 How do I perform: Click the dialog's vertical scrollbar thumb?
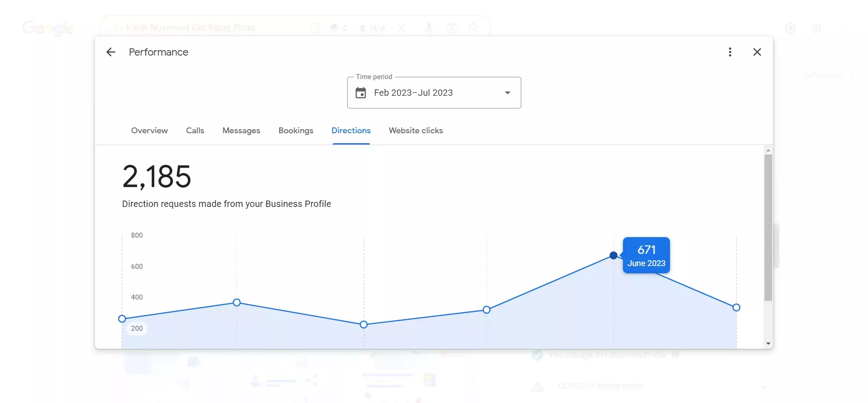point(768,228)
